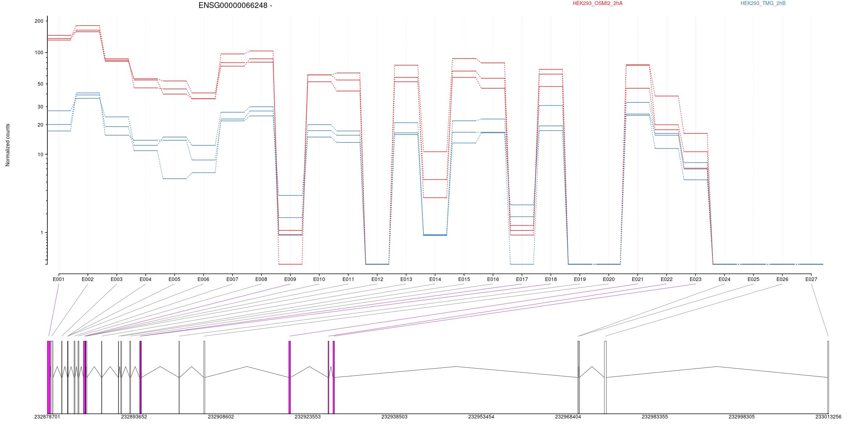Click exon label E014
868x434 pixels.
[435, 279]
